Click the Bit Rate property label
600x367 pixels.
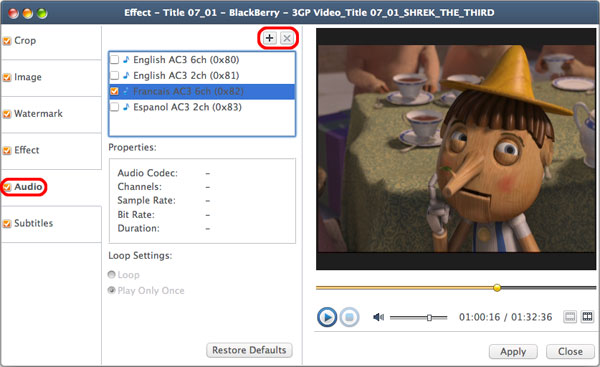136,215
